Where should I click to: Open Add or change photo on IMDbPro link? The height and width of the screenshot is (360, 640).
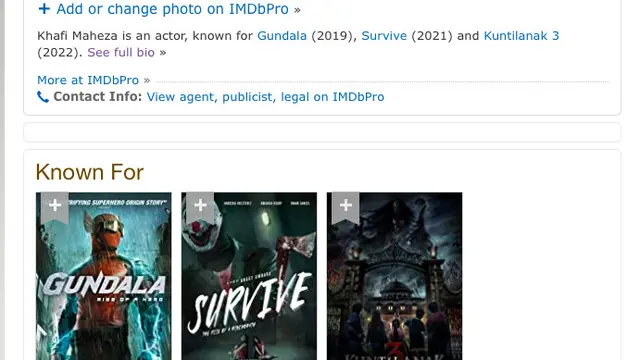click(x=172, y=9)
